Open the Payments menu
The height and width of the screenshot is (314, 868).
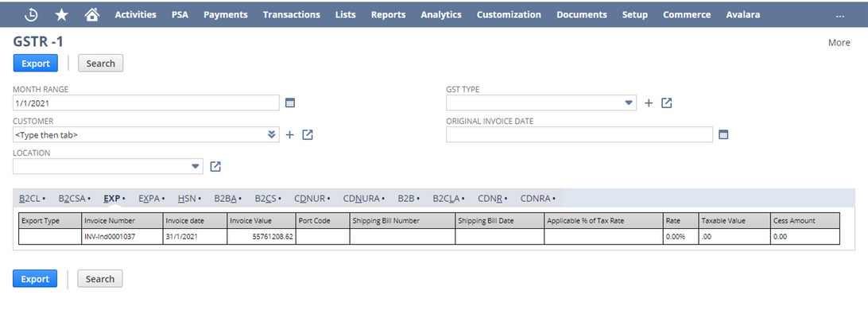tap(225, 15)
